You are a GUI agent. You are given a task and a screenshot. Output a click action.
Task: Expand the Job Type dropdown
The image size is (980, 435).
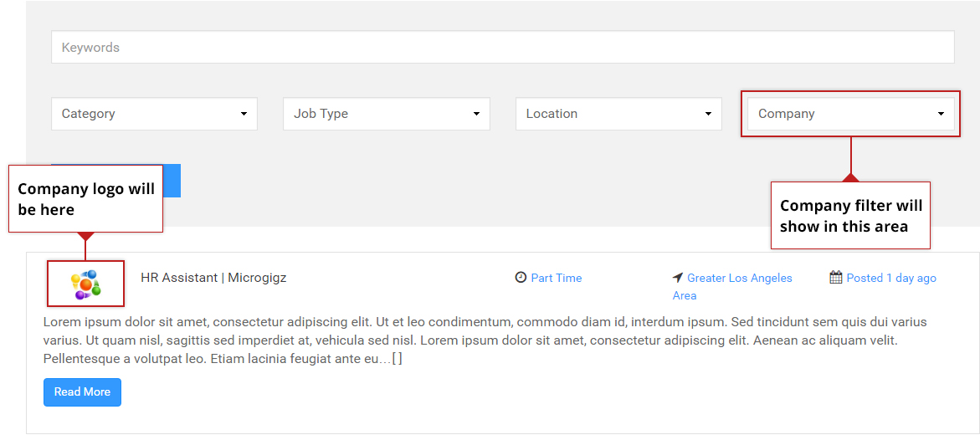click(x=387, y=114)
